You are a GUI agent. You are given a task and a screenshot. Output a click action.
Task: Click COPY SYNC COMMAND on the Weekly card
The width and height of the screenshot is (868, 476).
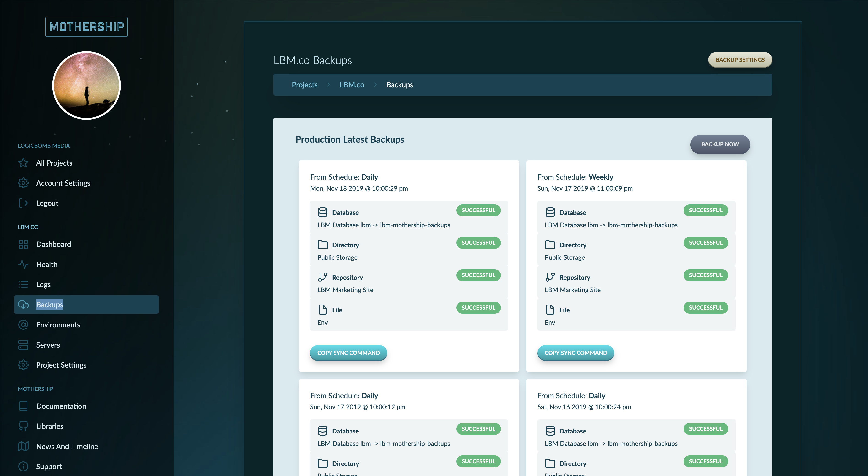click(x=575, y=353)
